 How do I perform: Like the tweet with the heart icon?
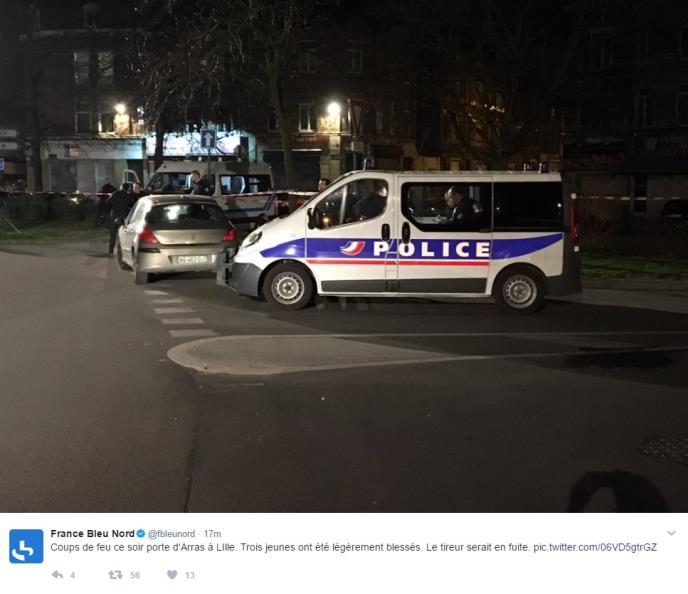(x=172, y=575)
